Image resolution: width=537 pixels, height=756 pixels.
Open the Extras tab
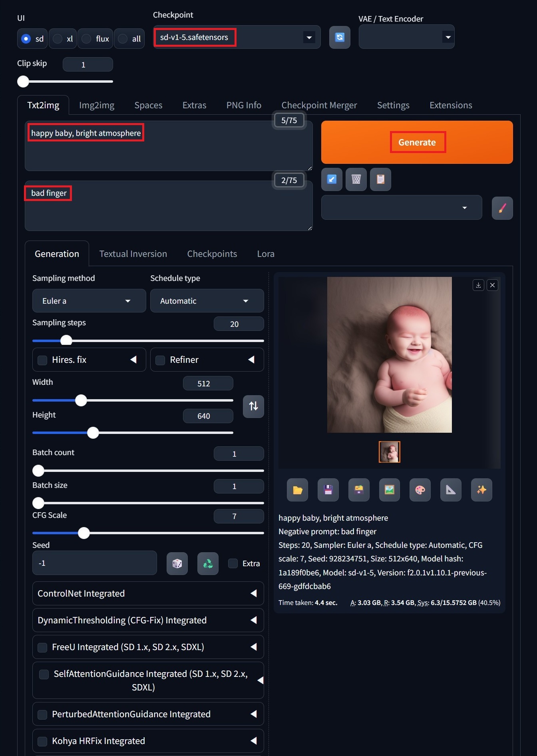194,105
